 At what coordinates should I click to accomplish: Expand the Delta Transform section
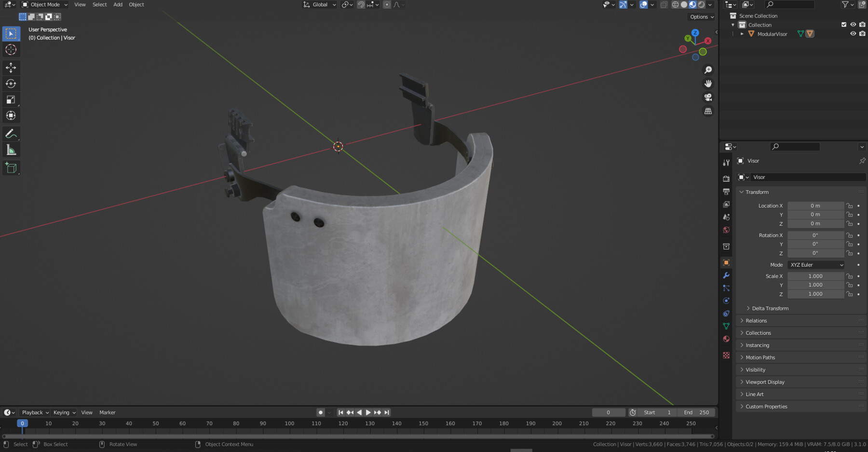pyautogui.click(x=770, y=308)
